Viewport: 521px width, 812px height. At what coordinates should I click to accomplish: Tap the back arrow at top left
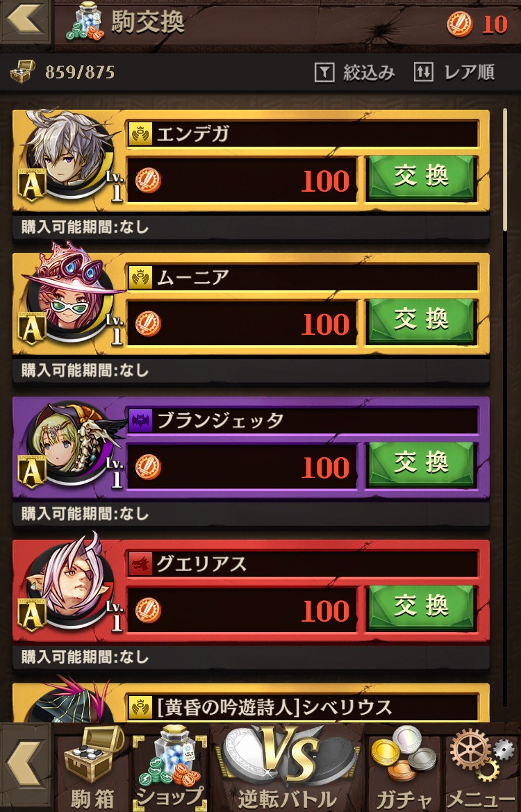coord(25,21)
